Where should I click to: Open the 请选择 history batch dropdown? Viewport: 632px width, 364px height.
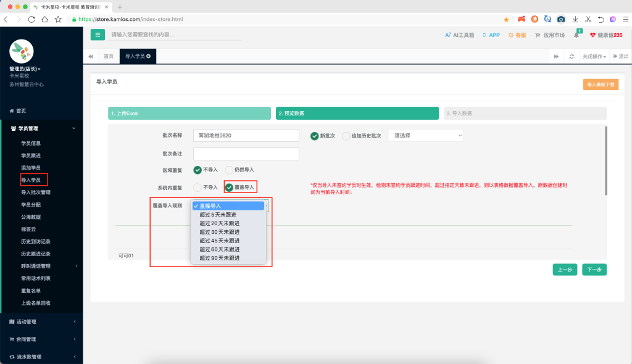point(426,136)
